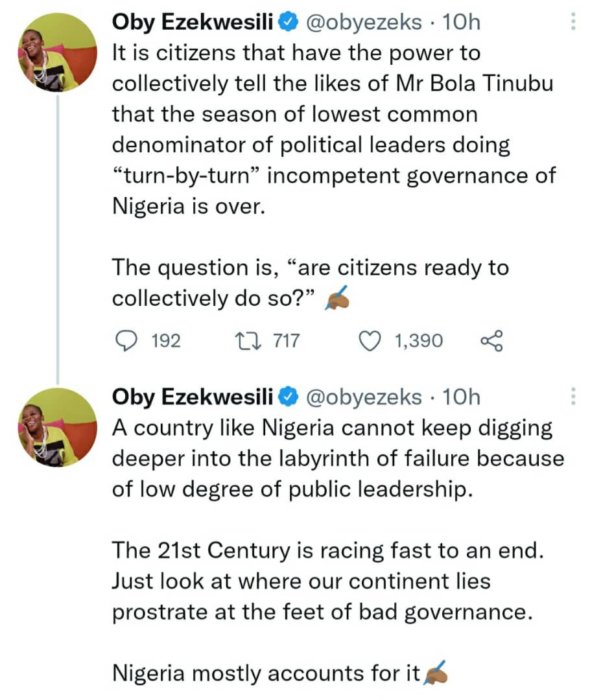
Task: Click the @obyezeks handle on the second tweet
Action: point(363,397)
